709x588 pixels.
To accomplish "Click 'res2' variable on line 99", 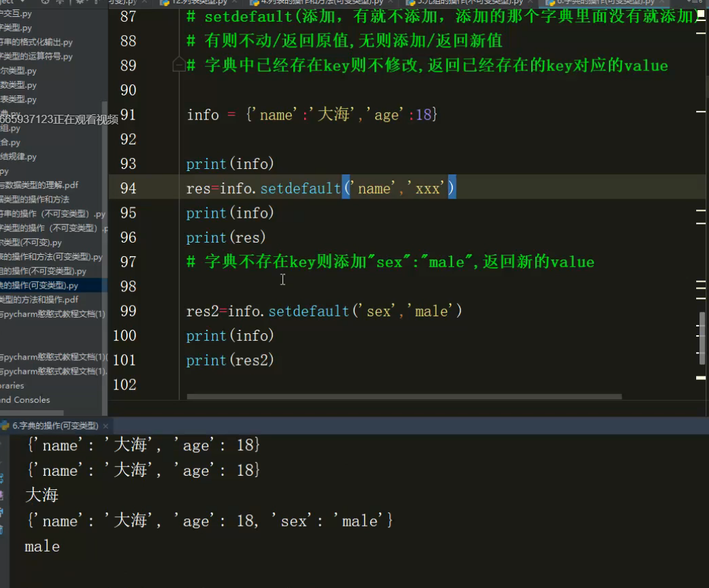I will point(203,311).
